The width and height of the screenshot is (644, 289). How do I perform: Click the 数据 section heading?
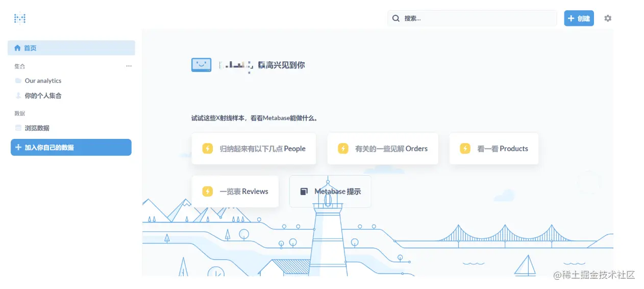19,113
